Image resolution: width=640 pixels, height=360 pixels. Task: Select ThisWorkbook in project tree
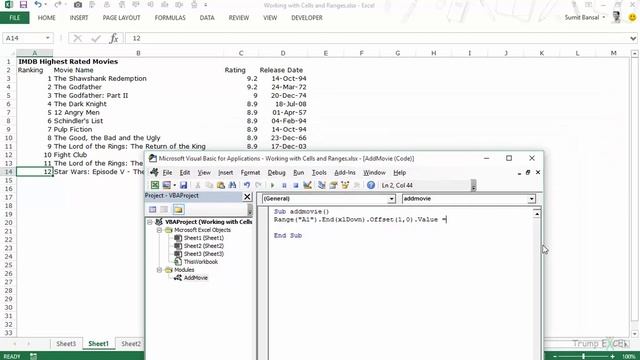tap(200, 262)
